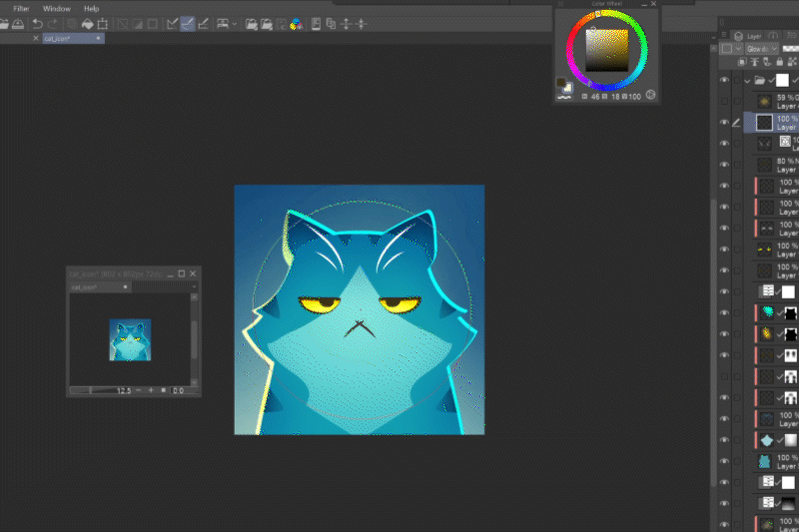Toggle visibility of the folder layer
This screenshot has height=532, width=799.
point(725,80)
